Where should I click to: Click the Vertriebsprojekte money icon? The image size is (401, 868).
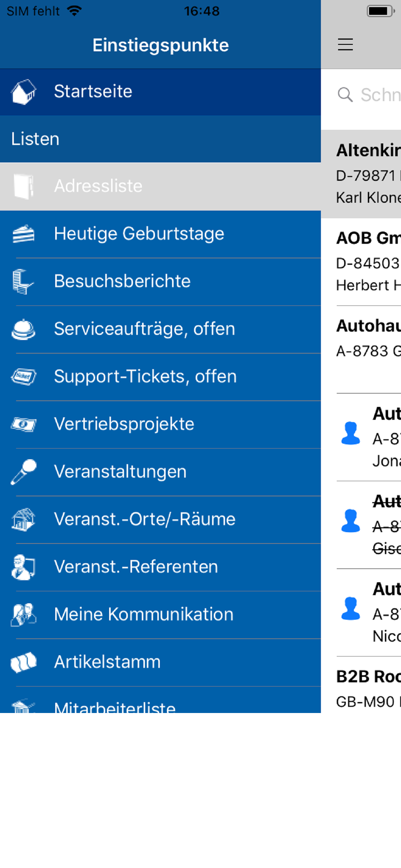[23, 424]
